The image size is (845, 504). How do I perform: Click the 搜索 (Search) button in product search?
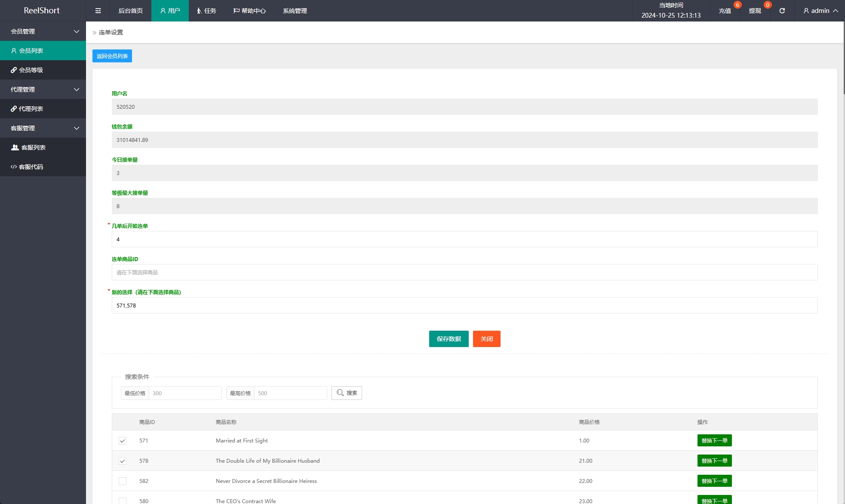pyautogui.click(x=348, y=393)
